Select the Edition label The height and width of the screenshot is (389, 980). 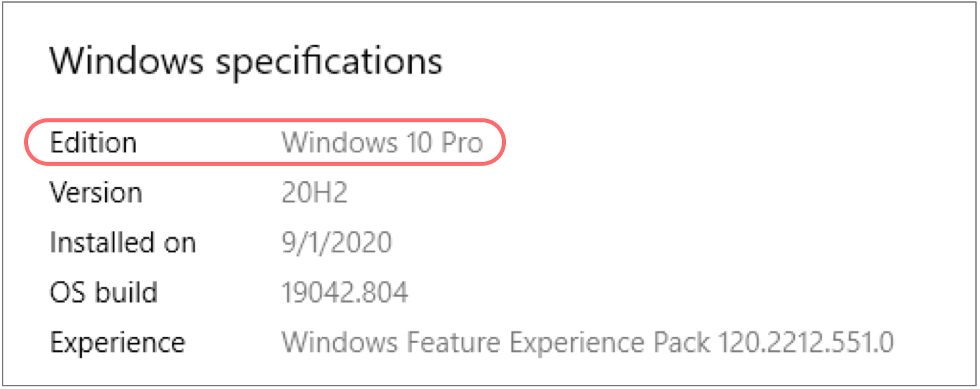pos(93,142)
